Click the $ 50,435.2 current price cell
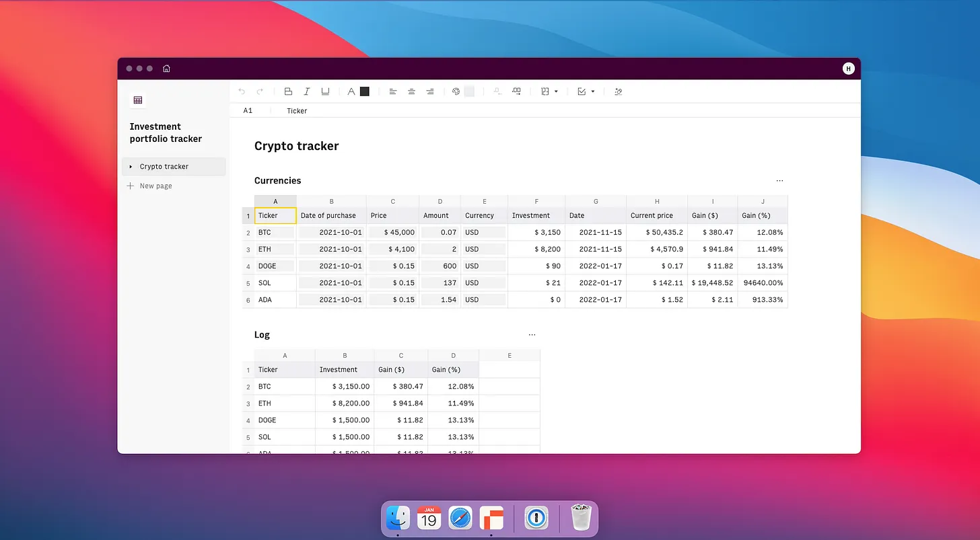 [657, 233]
